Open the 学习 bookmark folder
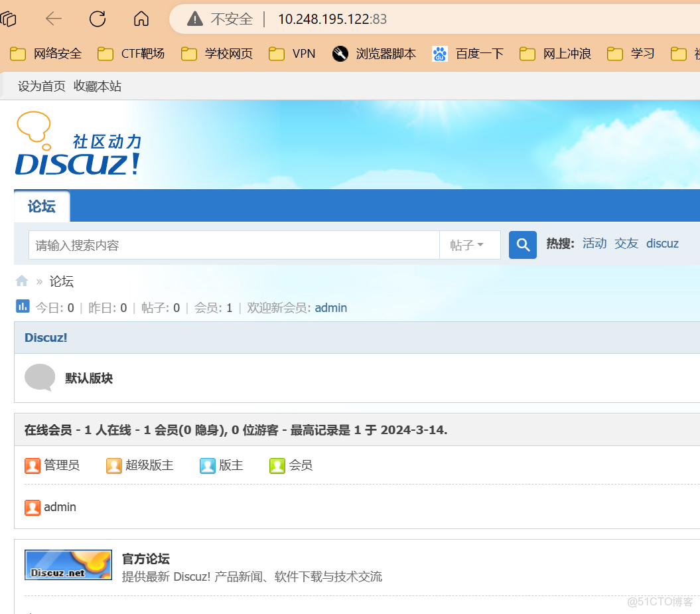The width and height of the screenshot is (700, 614). pyautogui.click(x=631, y=54)
